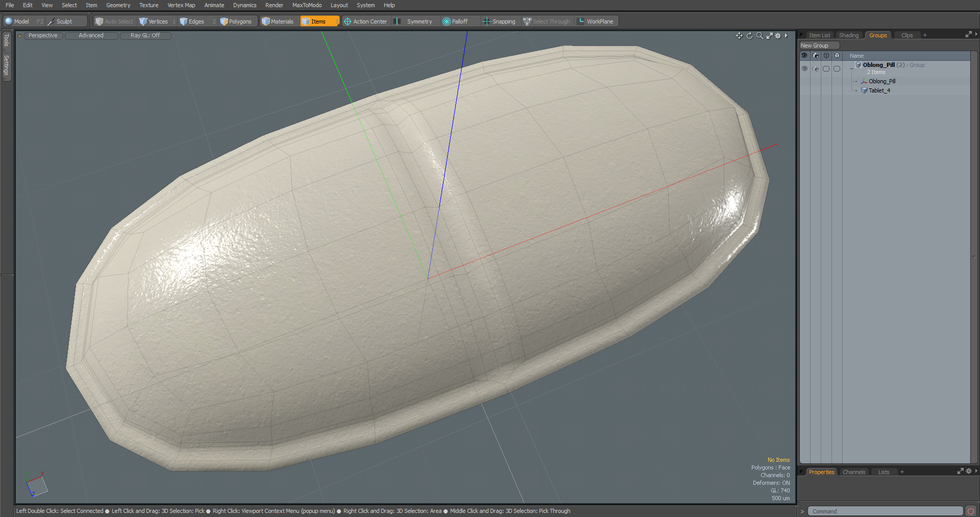The height and width of the screenshot is (517, 980).
Task: Open the vertical Settings sidebar tab
Action: pyautogui.click(x=6, y=66)
